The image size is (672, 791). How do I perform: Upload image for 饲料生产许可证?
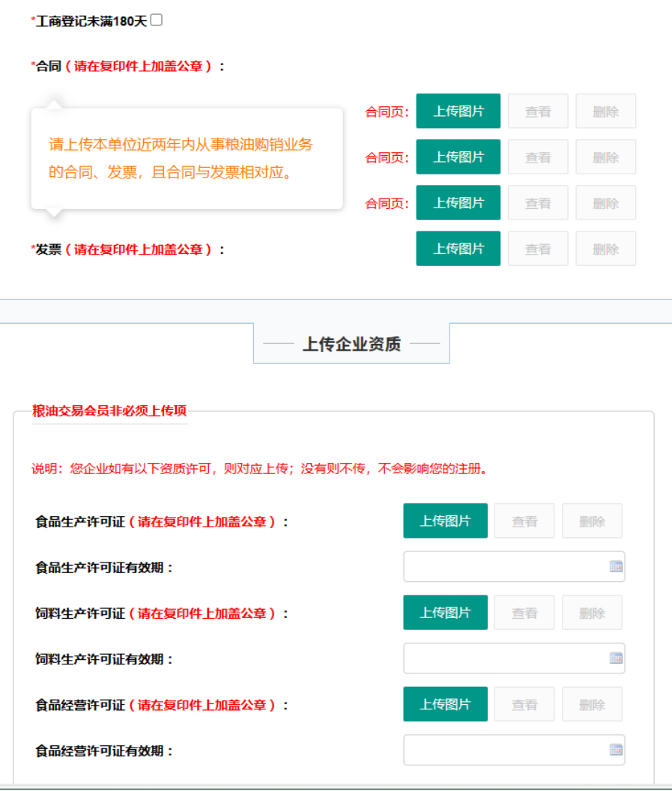tap(445, 613)
